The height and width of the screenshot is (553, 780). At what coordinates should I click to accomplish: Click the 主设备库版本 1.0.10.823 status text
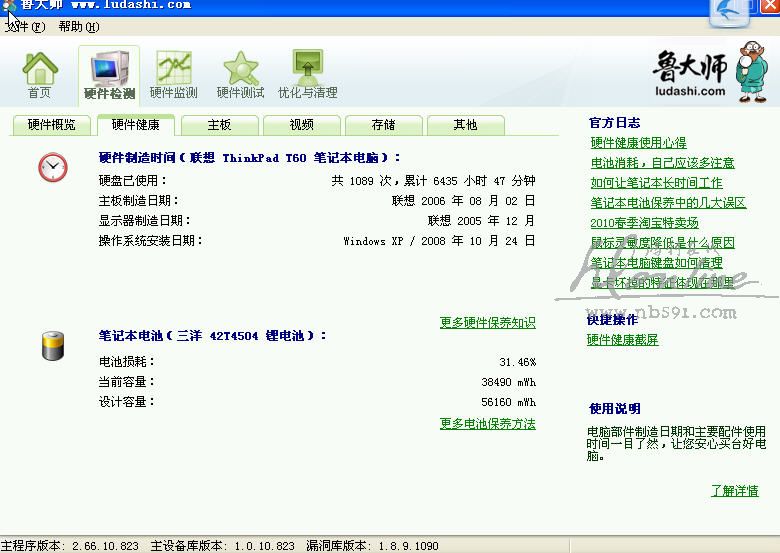pos(222,546)
